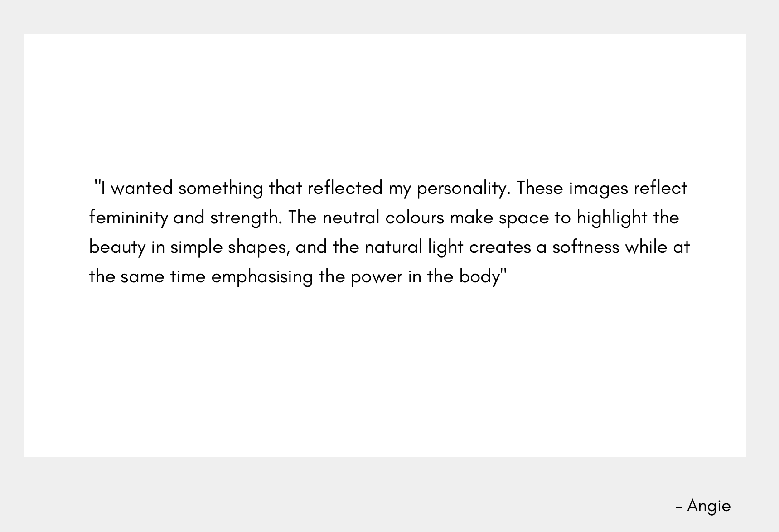Viewport: 779px width, 532px height.
Task: Click the word "femininity" in the quote
Action: click(129, 218)
